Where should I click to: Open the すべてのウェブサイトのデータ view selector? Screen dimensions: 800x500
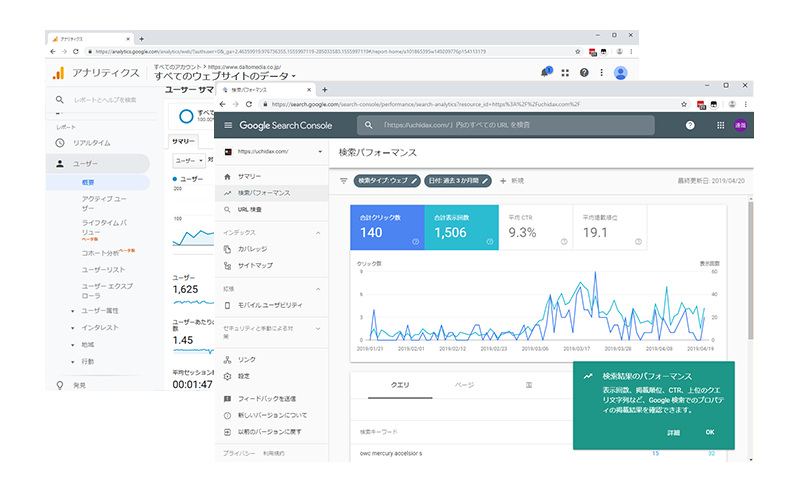click(225, 76)
